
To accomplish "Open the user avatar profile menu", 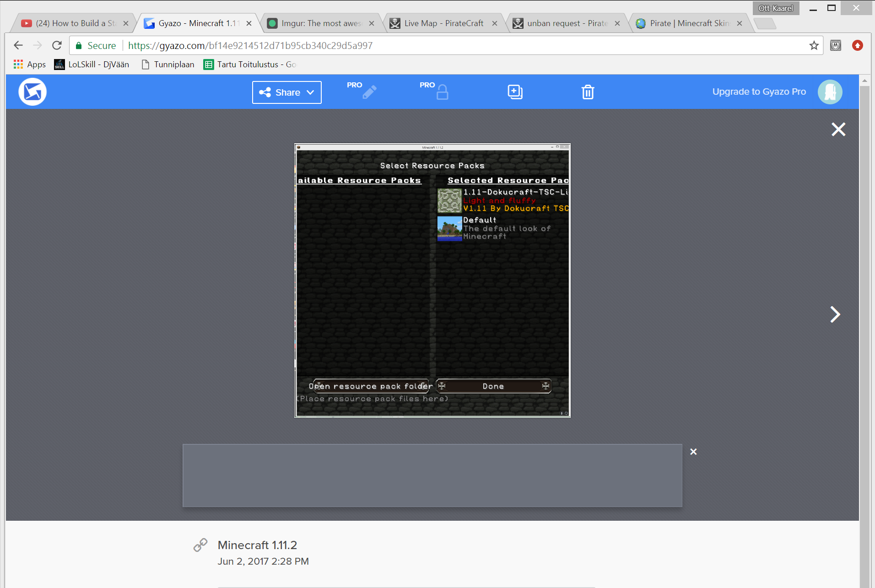I will [x=830, y=92].
